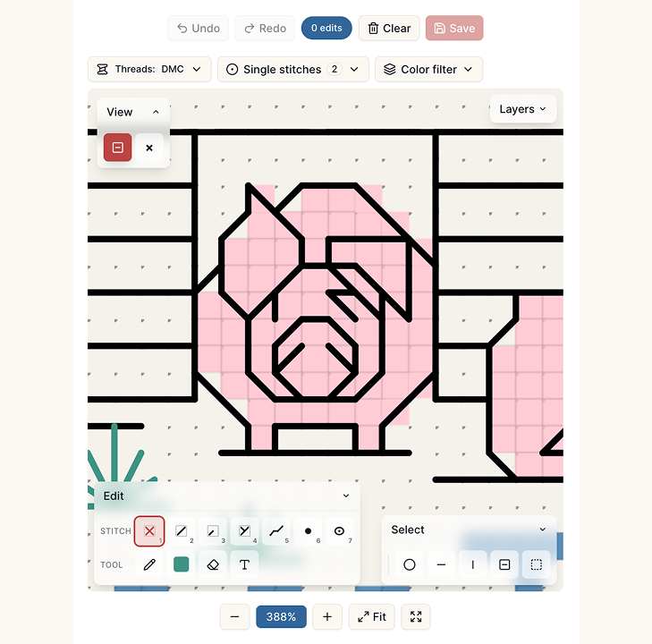Pick the circle select shape
The width and height of the screenshot is (652, 644).
410,564
